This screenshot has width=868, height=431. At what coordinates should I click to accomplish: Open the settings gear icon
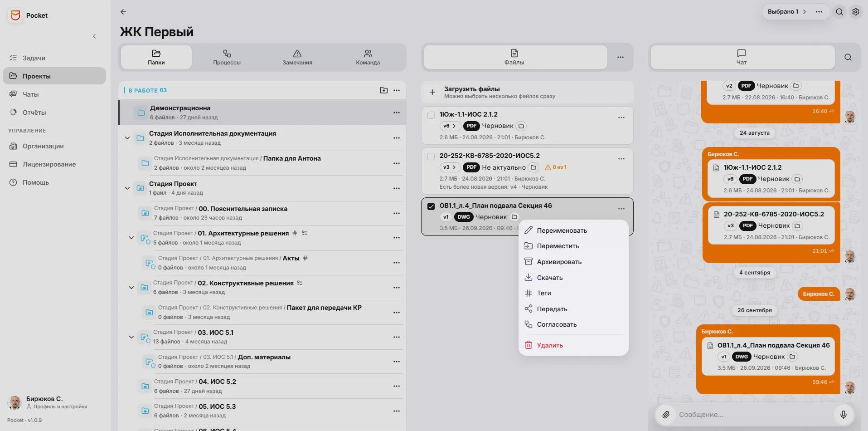click(x=856, y=12)
